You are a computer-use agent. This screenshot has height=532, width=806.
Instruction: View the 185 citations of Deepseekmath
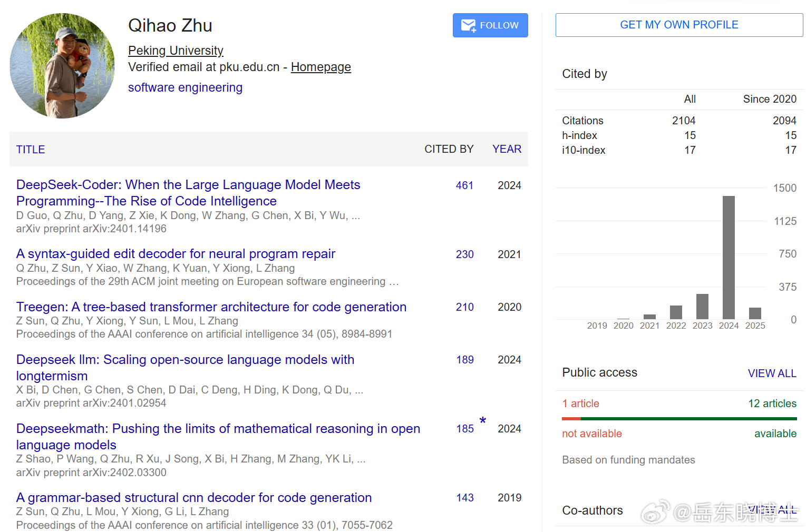(464, 429)
